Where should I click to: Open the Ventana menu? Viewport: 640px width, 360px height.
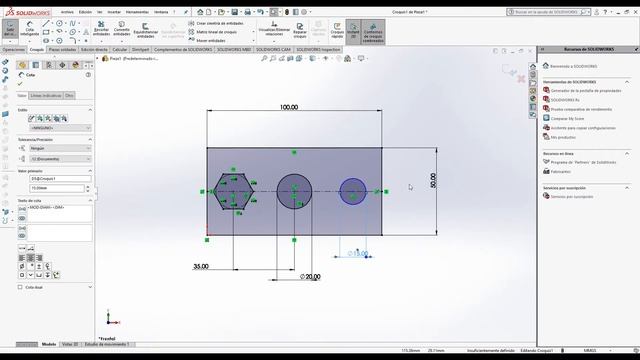161,12
